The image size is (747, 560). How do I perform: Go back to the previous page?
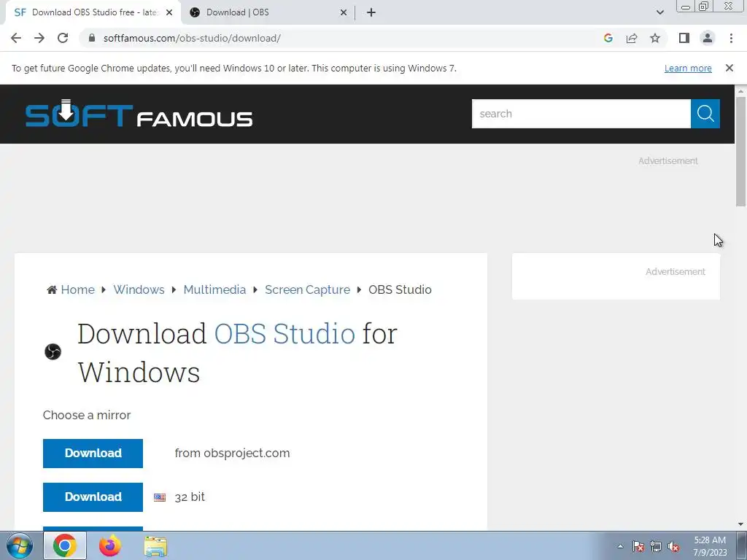click(16, 38)
